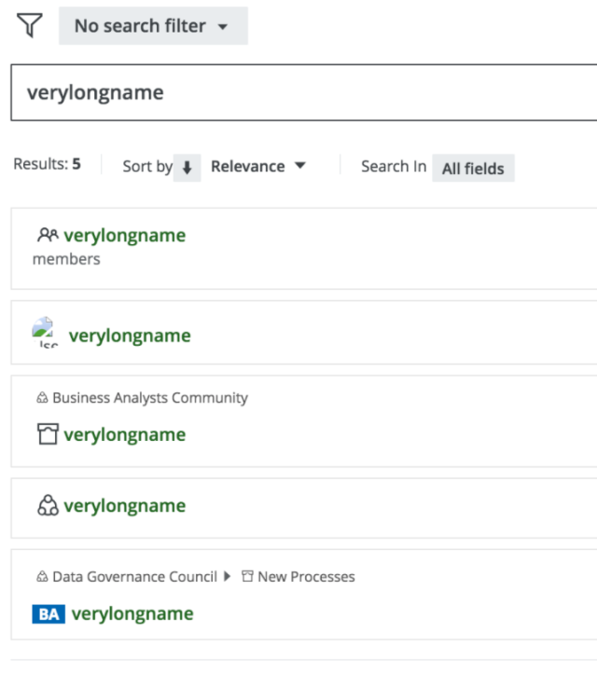Image resolution: width=597 pixels, height=700 pixels.
Task: Open the verylongname result beside avatar image
Action: tap(130, 336)
